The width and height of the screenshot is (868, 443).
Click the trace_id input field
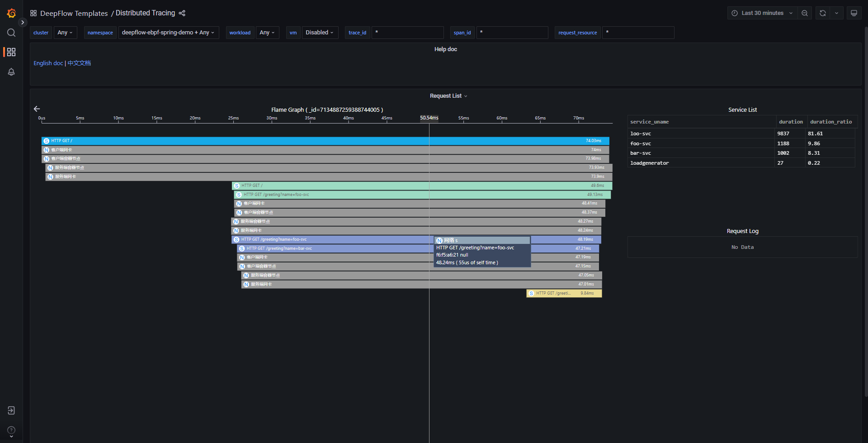point(407,32)
